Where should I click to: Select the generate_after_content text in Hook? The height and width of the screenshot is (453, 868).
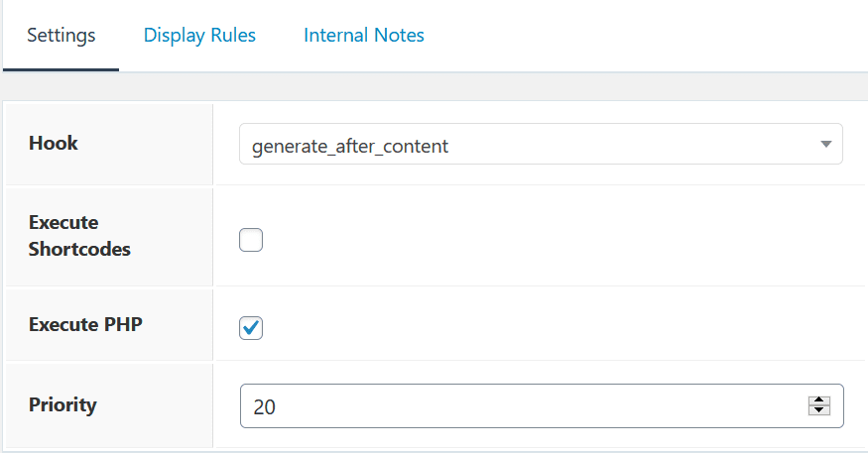tap(350, 146)
